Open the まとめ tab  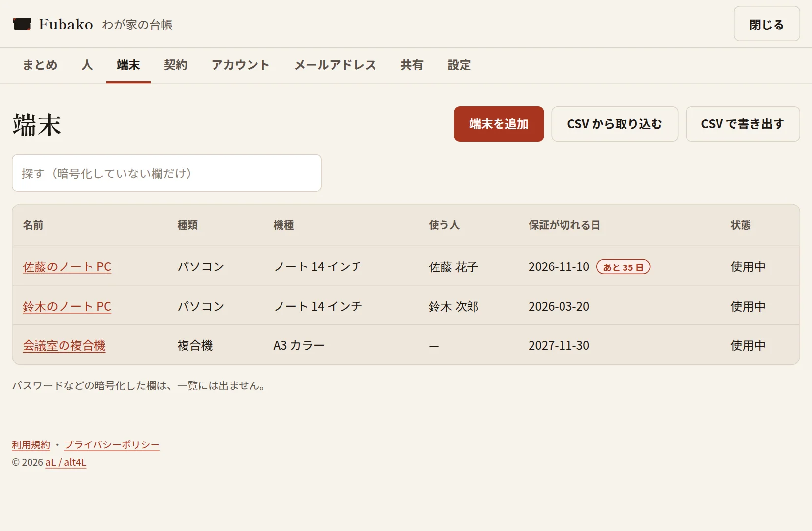point(40,65)
